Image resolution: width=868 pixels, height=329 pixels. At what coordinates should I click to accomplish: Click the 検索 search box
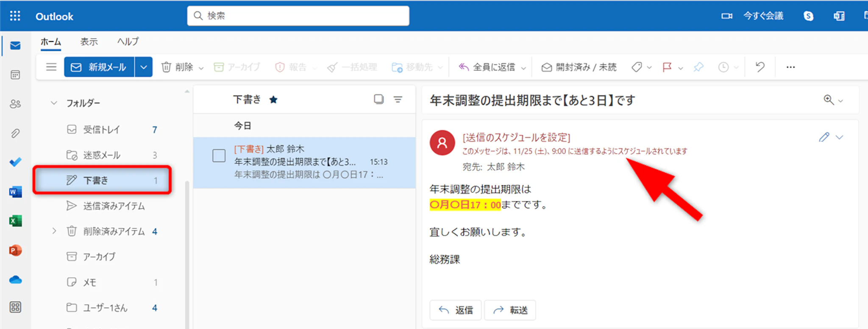pyautogui.click(x=298, y=16)
